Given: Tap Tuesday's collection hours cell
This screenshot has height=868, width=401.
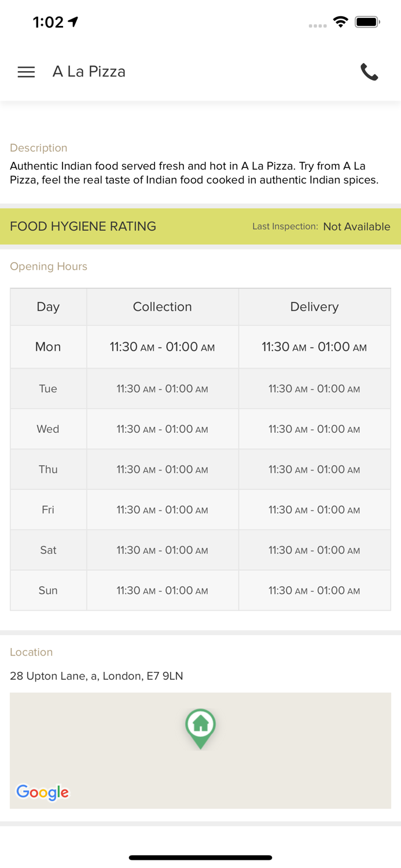Looking at the screenshot, I should coord(162,389).
